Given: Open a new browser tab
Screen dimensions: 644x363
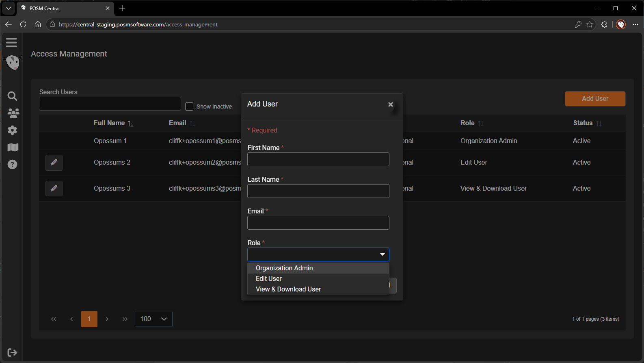Looking at the screenshot, I should coord(122,8).
